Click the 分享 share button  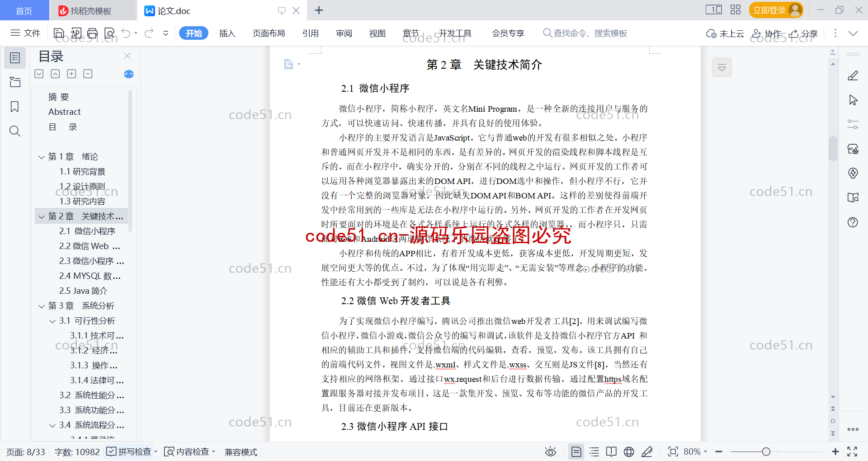(803, 33)
